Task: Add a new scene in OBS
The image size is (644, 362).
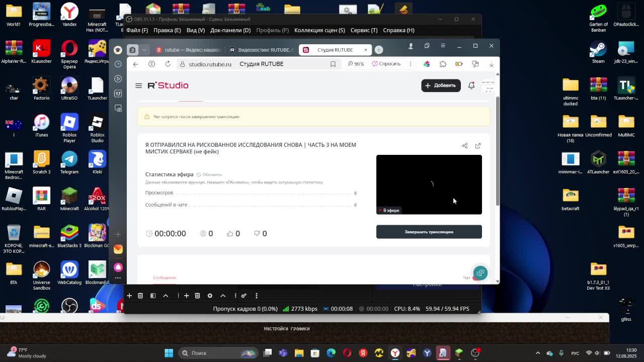Action: (129, 296)
